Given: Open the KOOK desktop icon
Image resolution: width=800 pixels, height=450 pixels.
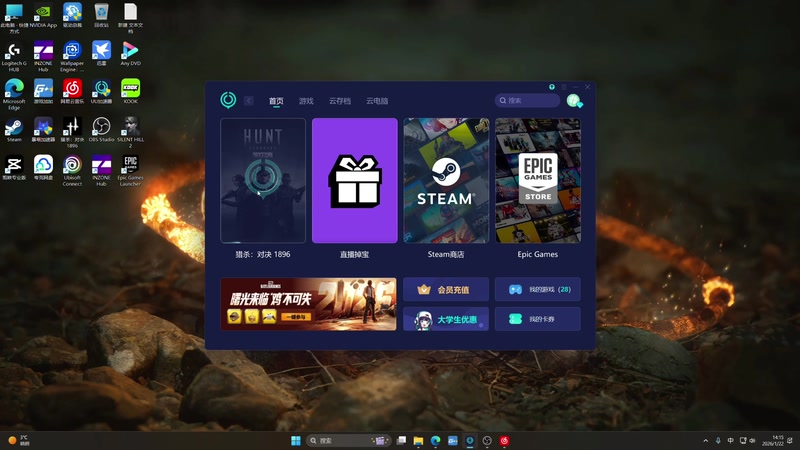Looking at the screenshot, I should click(x=131, y=92).
